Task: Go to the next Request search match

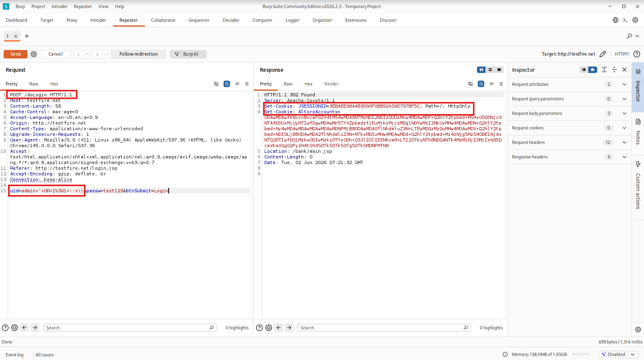Action: coord(35,328)
